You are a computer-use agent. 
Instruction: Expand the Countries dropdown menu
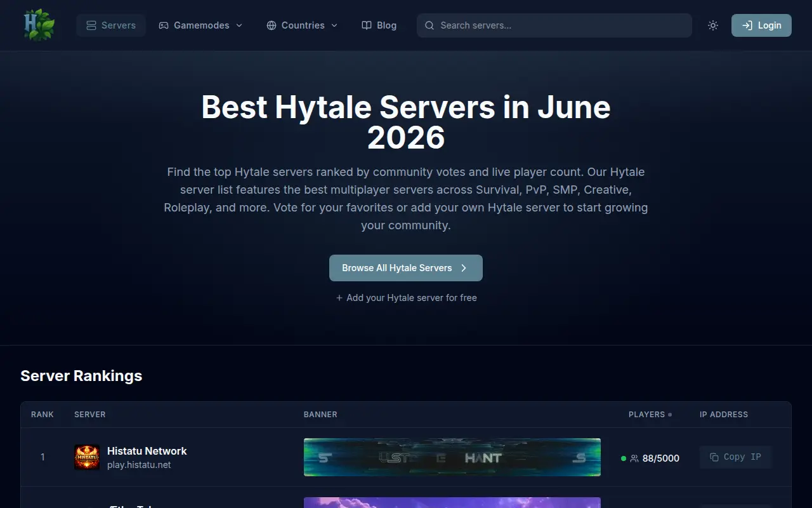click(x=302, y=25)
